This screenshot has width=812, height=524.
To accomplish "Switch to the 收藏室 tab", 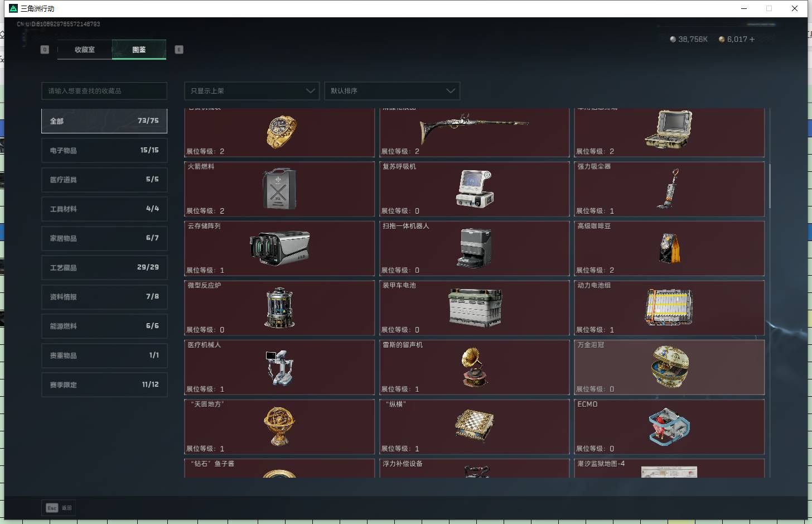I will pos(85,50).
